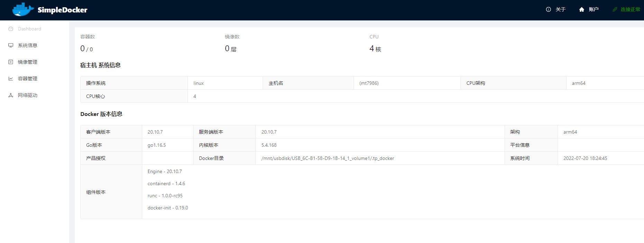This screenshot has height=243, width=644.
Task: Click the Dashboard gauge icon
Action: tap(11, 29)
